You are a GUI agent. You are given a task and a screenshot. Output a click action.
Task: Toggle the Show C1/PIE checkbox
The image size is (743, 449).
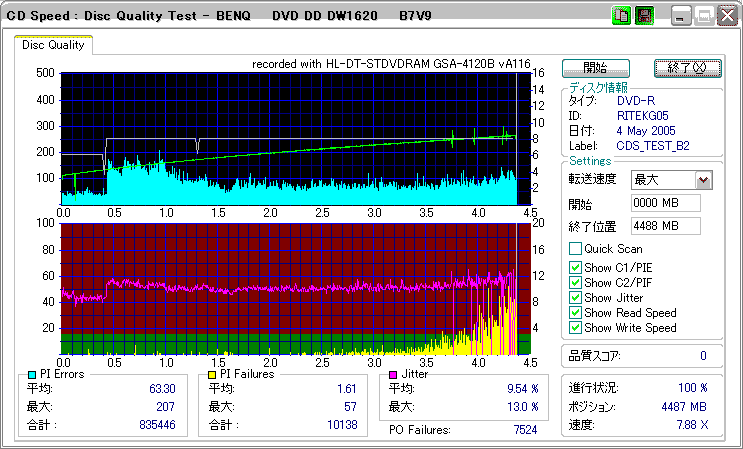click(x=575, y=268)
